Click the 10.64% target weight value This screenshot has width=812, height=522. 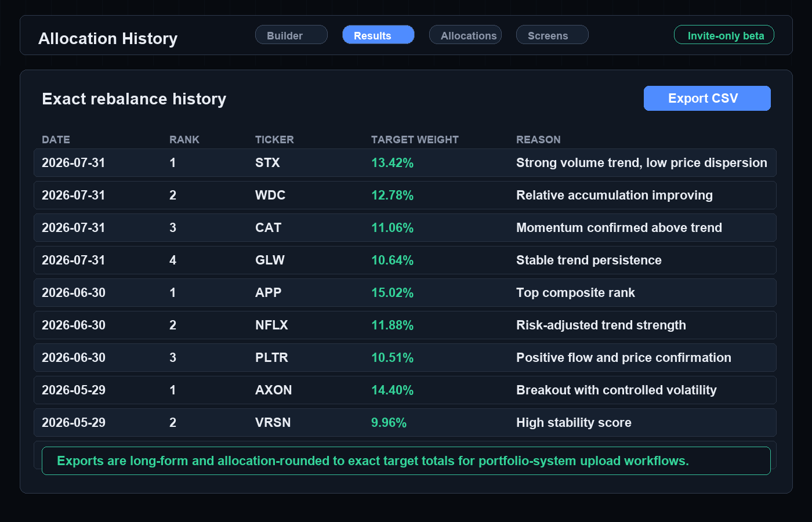[392, 260]
